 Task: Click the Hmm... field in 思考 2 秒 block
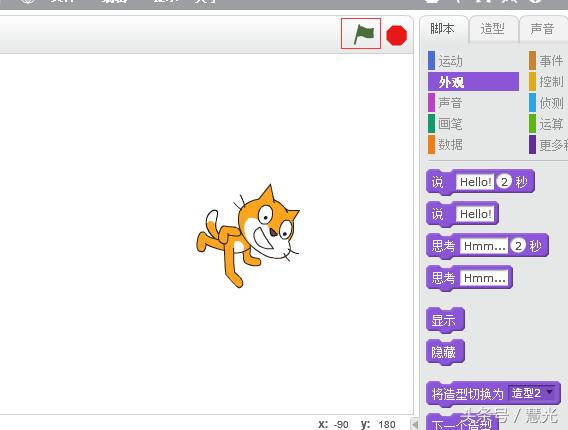pos(484,246)
